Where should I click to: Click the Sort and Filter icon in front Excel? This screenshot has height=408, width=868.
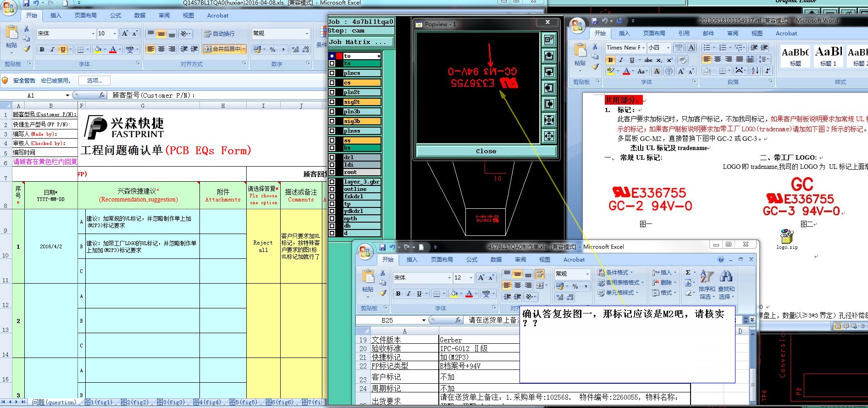point(707,277)
